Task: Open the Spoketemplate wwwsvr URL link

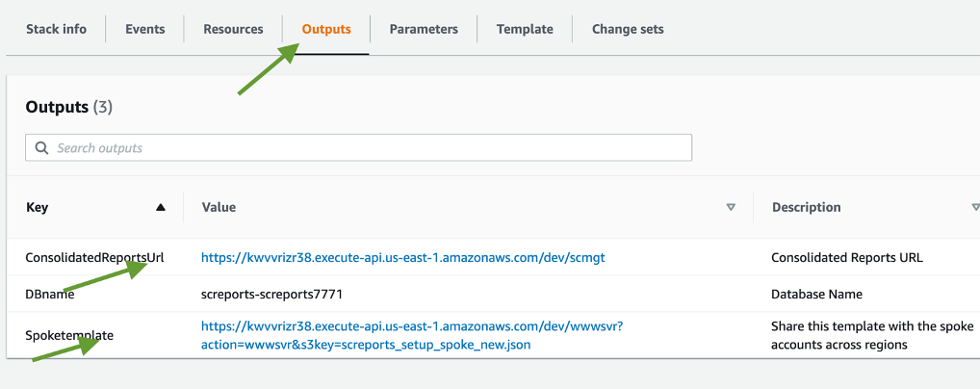Action: 412,335
